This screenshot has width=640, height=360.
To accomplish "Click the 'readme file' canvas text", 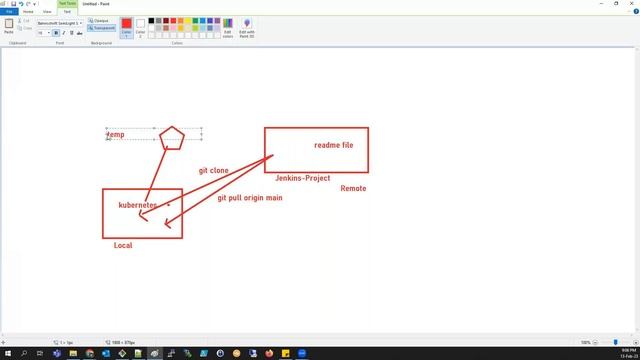I will click(333, 145).
